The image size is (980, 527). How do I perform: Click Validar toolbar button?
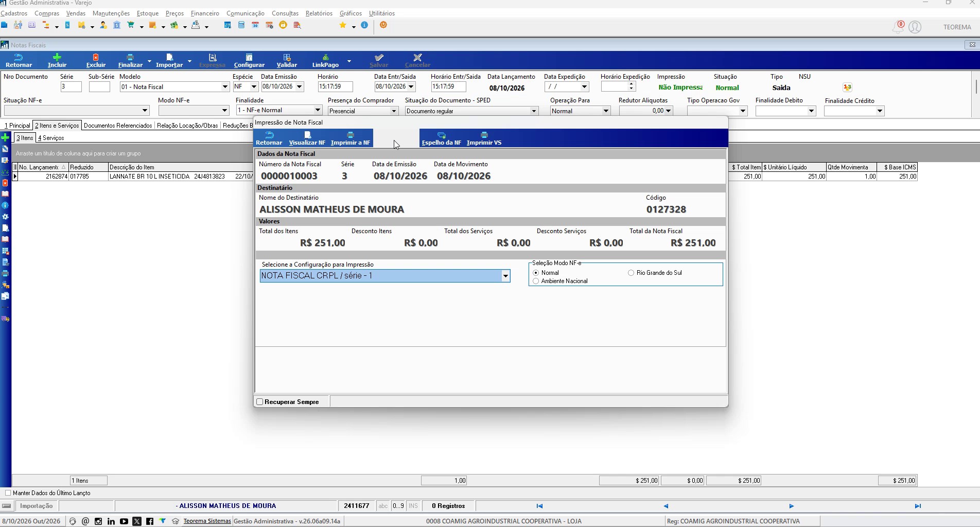pyautogui.click(x=287, y=60)
